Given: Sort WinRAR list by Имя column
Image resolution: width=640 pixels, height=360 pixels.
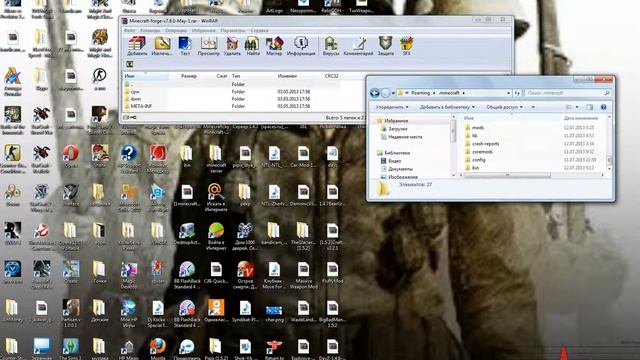Looking at the screenshot, I should pyautogui.click(x=146, y=76).
